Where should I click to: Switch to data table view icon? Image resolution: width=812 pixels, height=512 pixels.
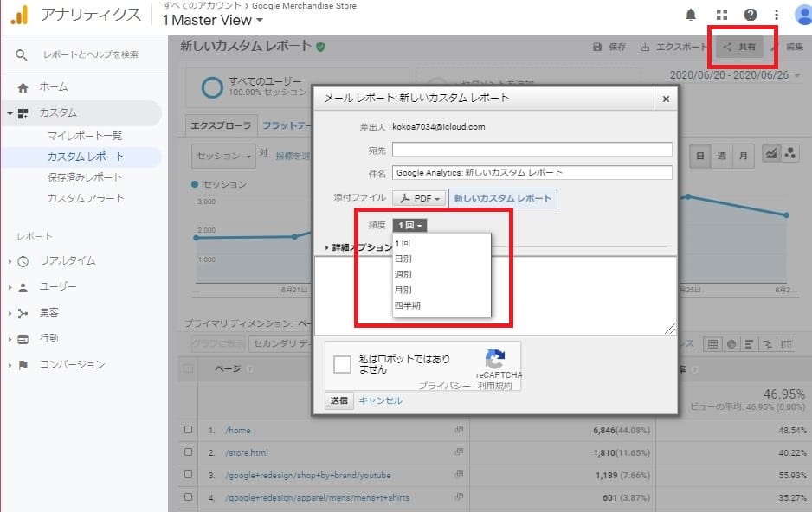pos(712,344)
